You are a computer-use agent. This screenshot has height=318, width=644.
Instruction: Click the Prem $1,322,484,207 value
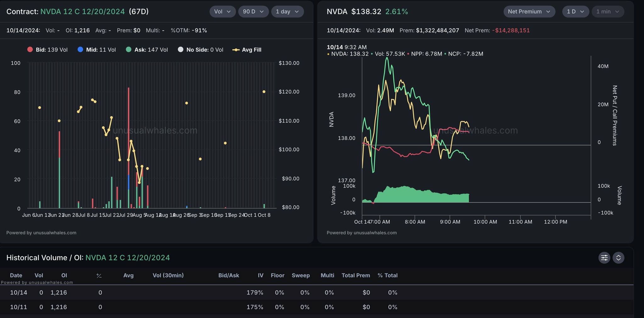click(429, 30)
